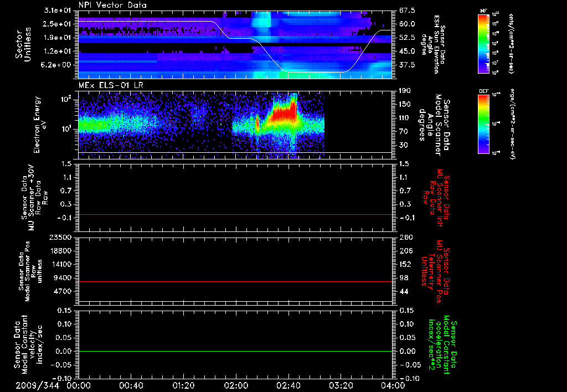
Task: Click the "DEF" label above the color bar
Action: point(483,91)
